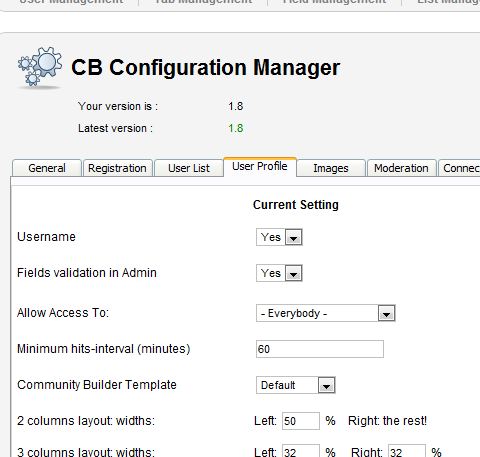Viewport: 480px width, 457px height.
Task: Select the User Profile tab
Action: click(x=260, y=166)
